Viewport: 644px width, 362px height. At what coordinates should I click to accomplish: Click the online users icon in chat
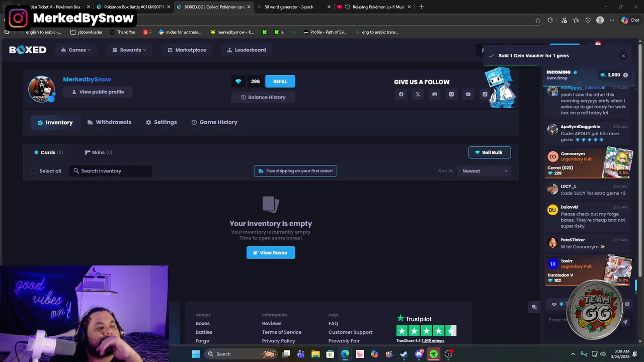pos(554,304)
